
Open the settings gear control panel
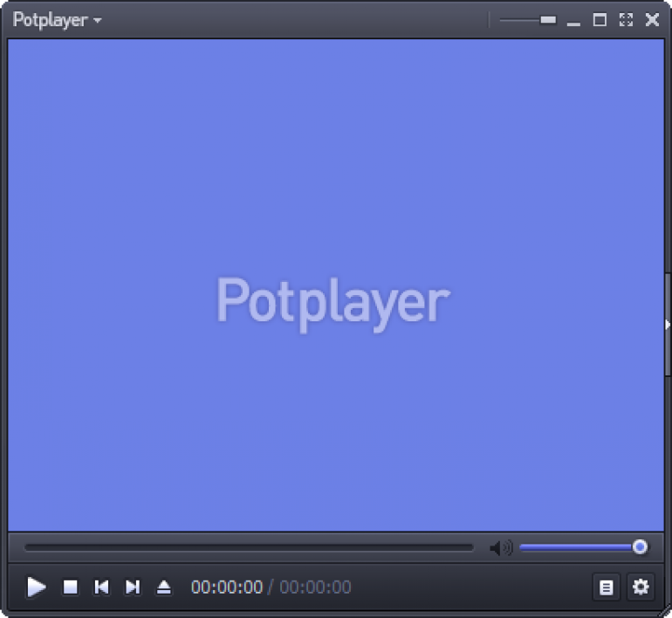641,587
